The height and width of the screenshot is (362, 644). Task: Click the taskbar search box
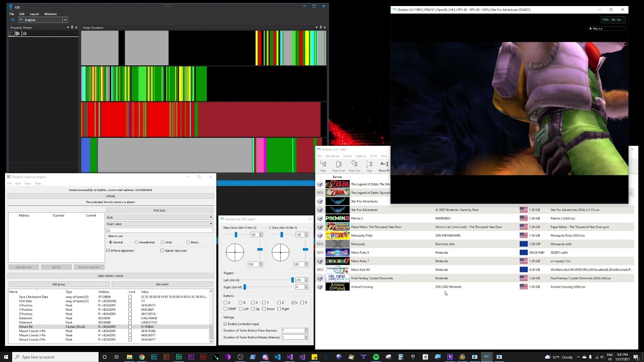point(54,357)
